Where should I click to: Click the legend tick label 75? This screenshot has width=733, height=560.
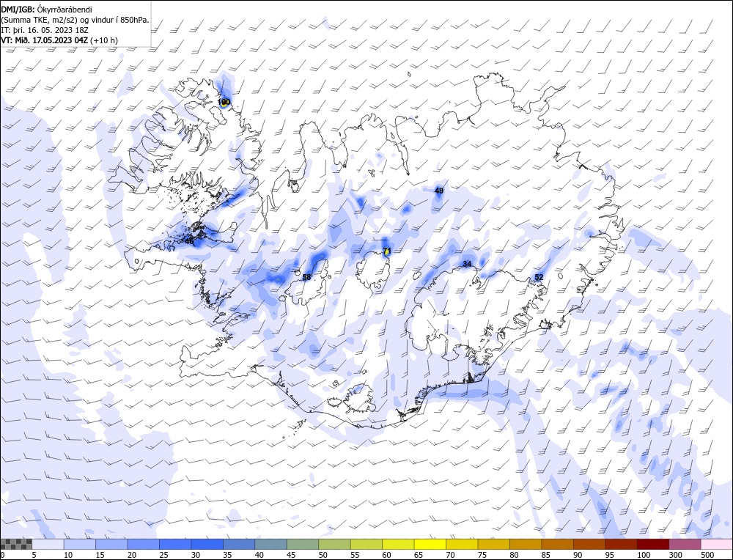482,555
